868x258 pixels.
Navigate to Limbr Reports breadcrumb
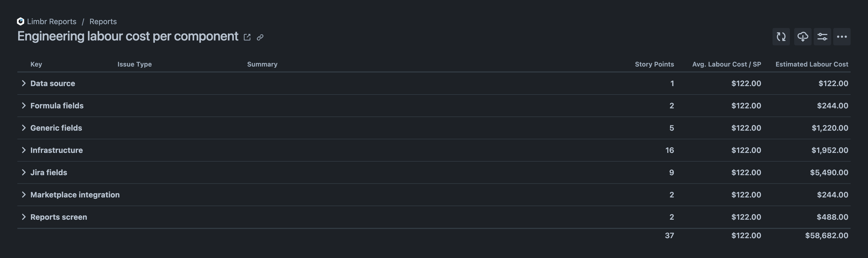(52, 21)
